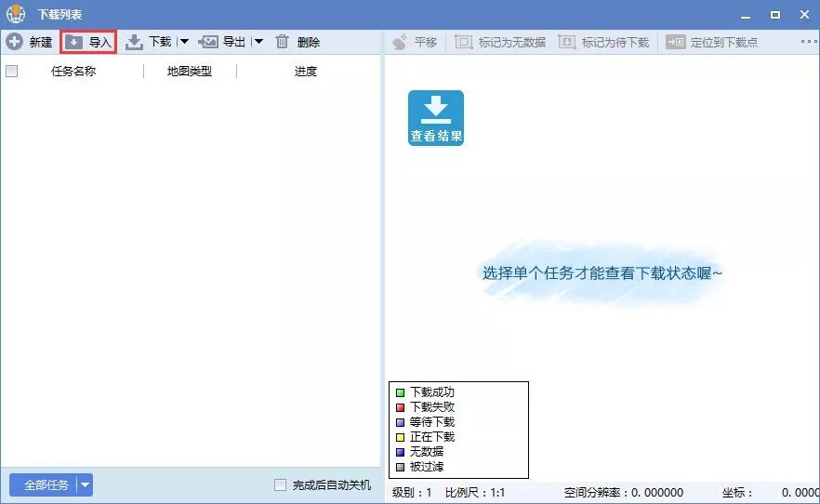
Task: Open the 查看结果 view results button
Action: [436, 118]
